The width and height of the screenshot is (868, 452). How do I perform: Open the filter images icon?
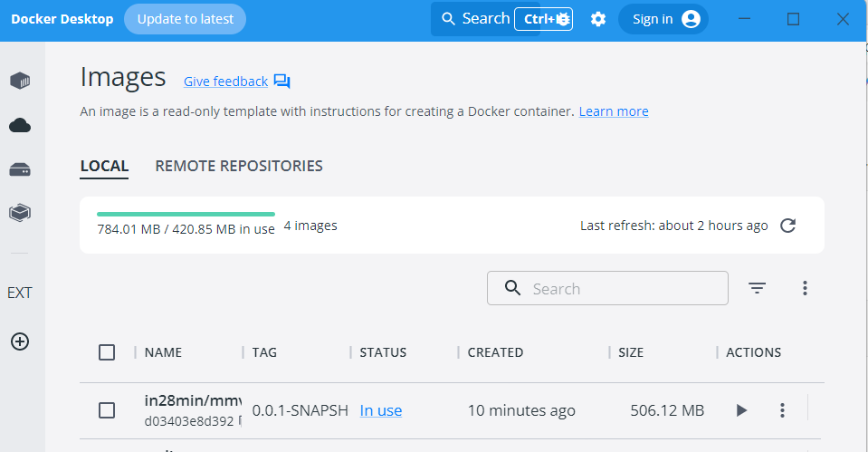coord(757,288)
